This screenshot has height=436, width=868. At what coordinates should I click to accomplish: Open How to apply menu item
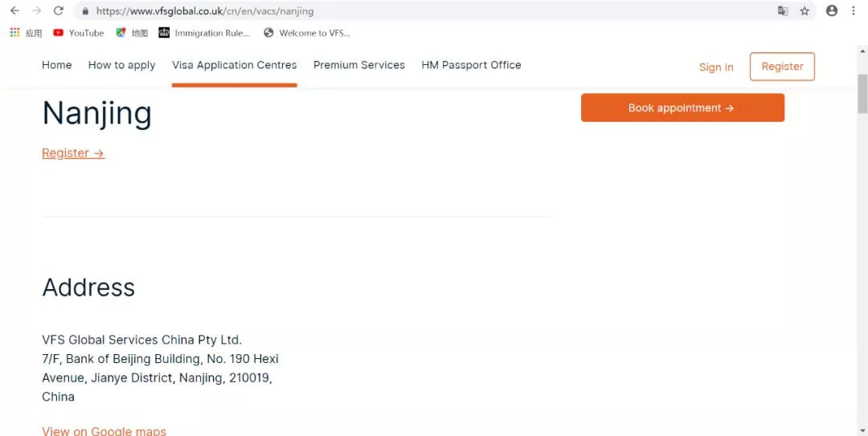pos(121,65)
